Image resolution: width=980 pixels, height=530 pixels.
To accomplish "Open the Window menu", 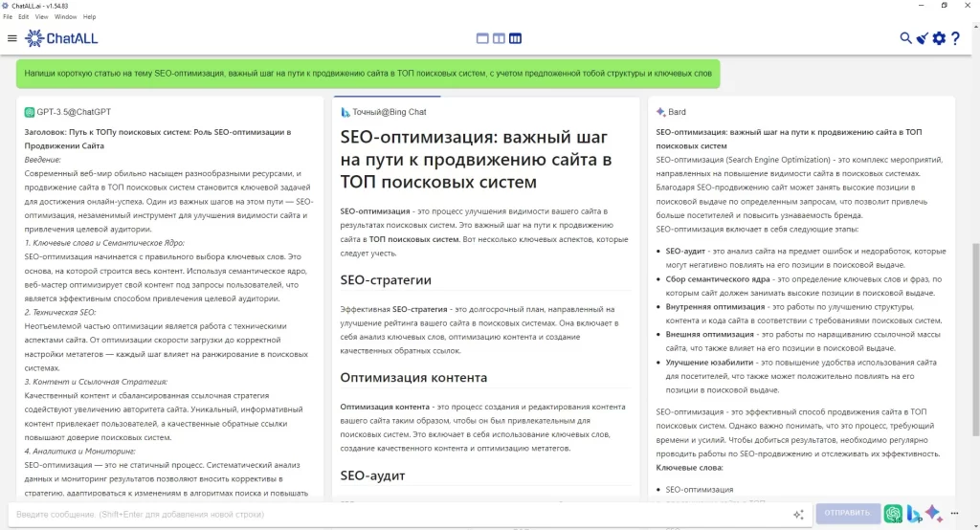I will click(x=65, y=17).
